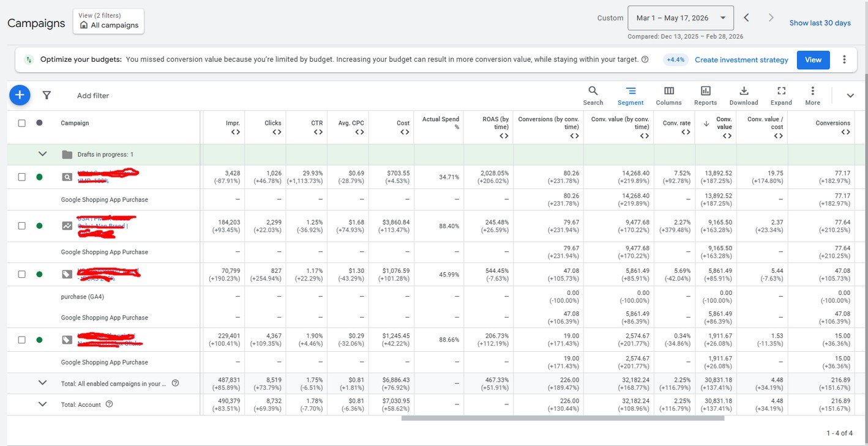Sort by the Avg. CPC column header
The image size is (868, 446).
(351, 123)
